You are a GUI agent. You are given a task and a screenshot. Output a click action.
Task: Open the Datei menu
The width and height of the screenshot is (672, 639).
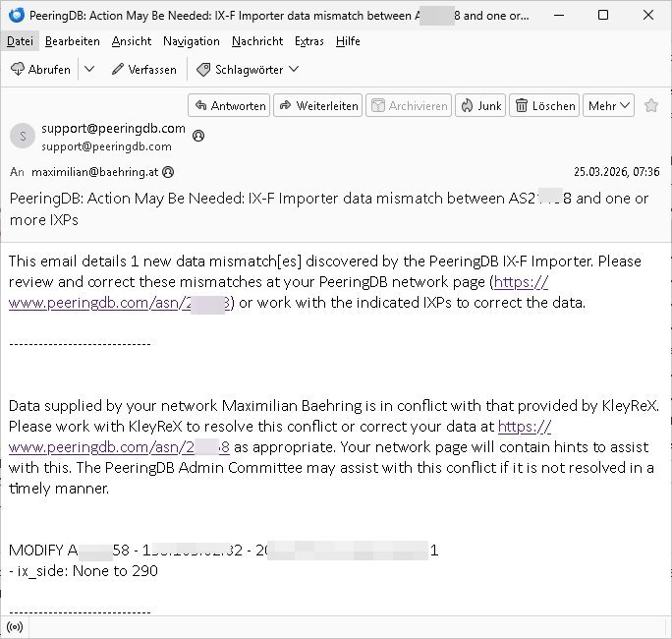pyautogui.click(x=20, y=41)
